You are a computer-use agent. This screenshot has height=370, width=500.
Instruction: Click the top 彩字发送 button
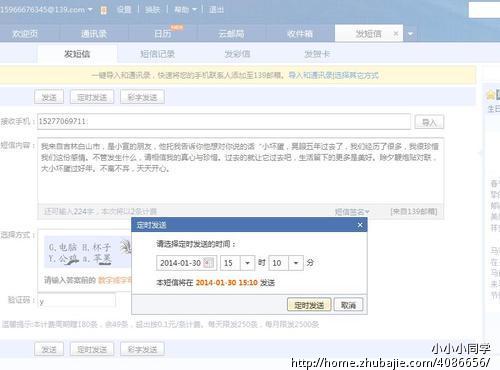(142, 97)
